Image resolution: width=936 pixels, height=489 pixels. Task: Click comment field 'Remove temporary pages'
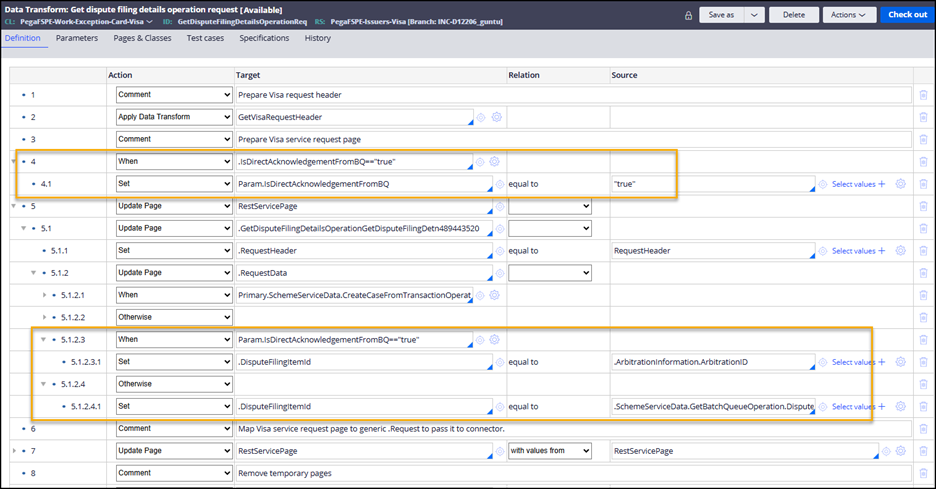click(x=574, y=473)
